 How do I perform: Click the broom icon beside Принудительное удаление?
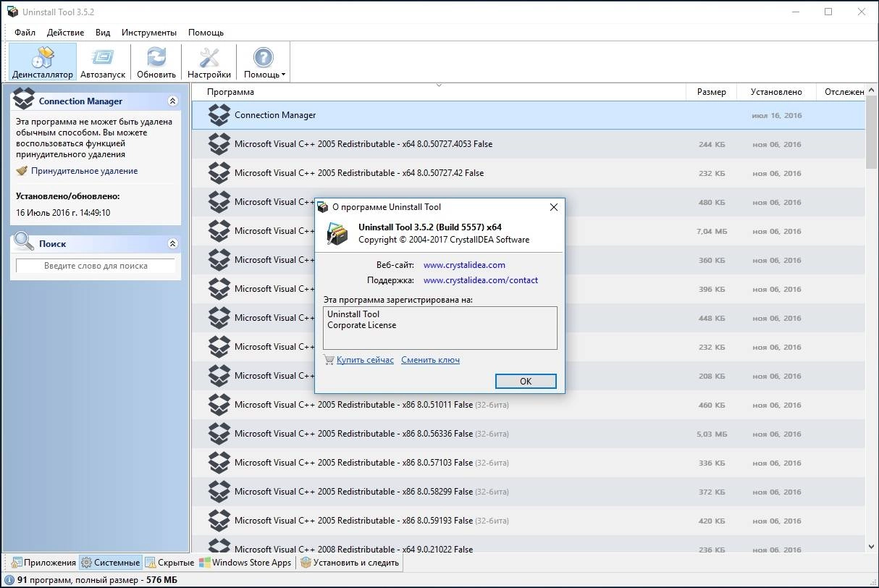(x=22, y=171)
